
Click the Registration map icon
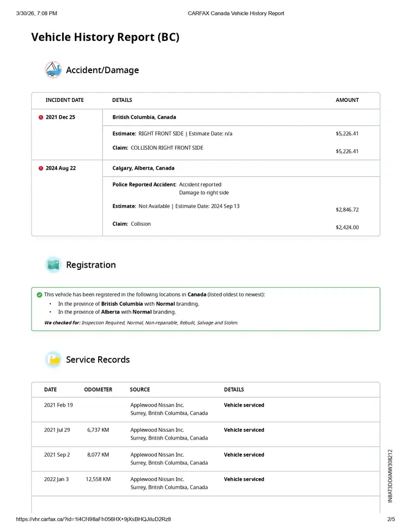click(x=53, y=265)
